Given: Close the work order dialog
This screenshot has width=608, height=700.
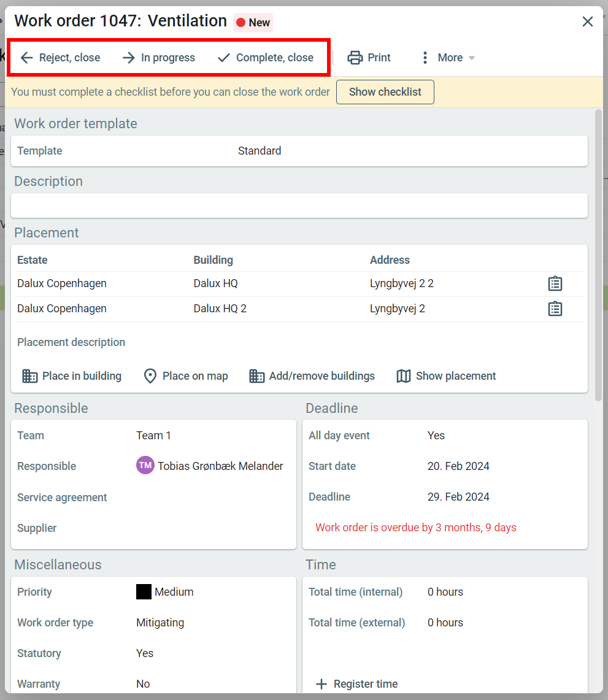Looking at the screenshot, I should (587, 22).
